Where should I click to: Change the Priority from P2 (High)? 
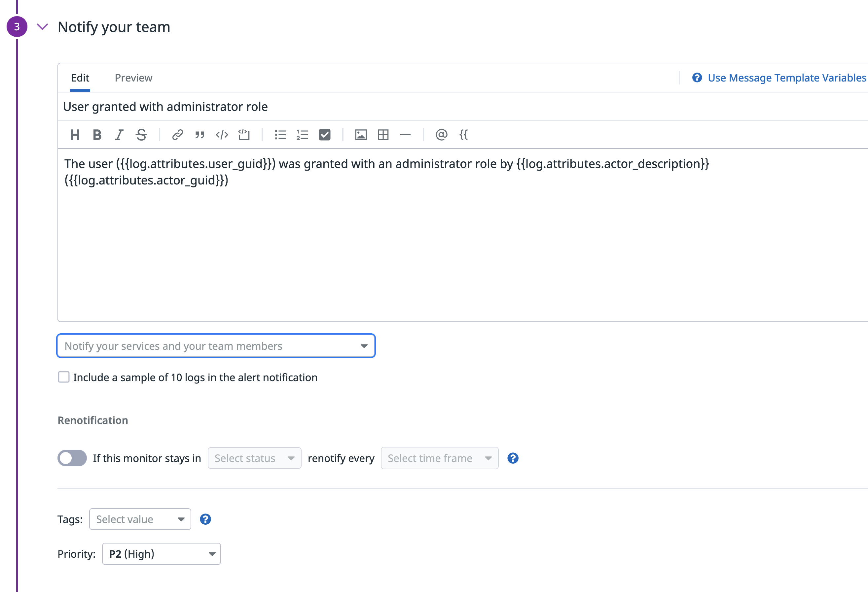click(161, 554)
